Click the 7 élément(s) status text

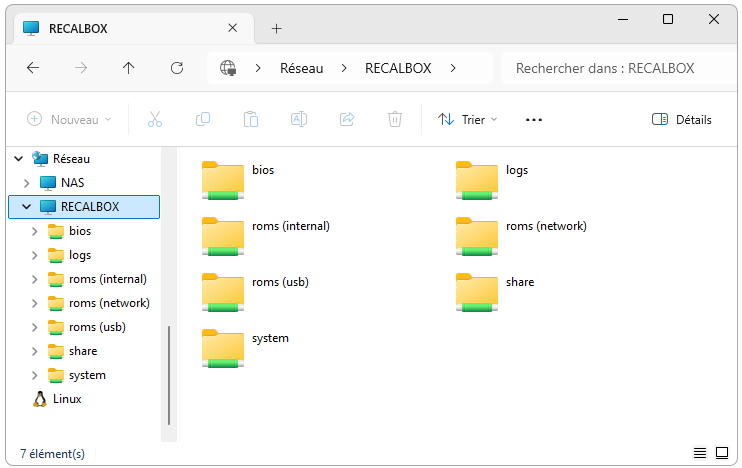52,453
